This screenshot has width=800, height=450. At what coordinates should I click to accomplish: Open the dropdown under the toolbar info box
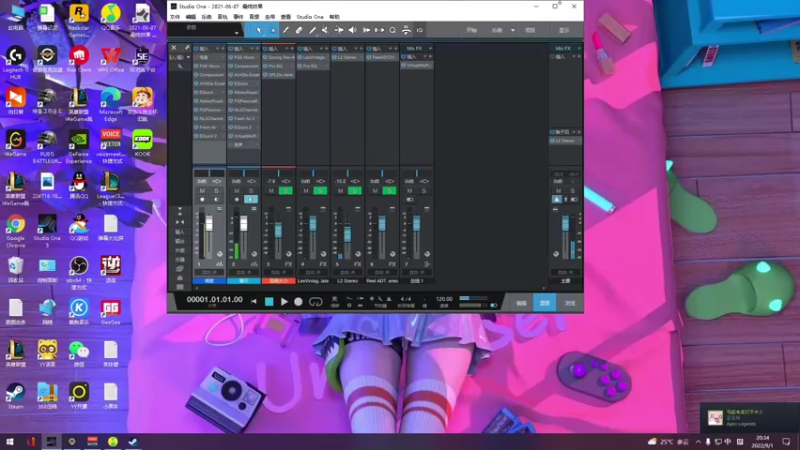(236, 33)
